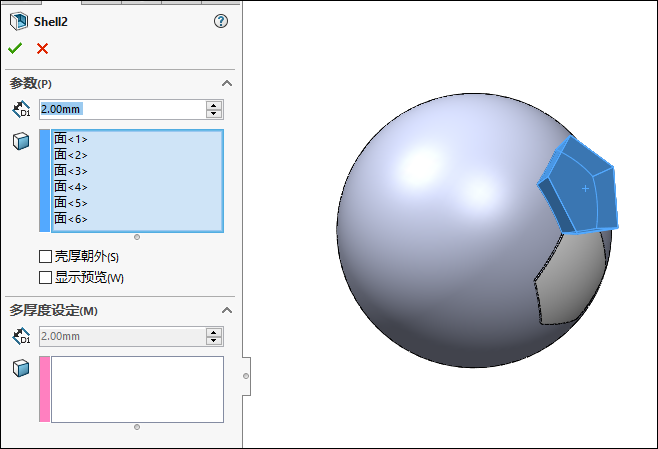Select 面<4> in the faces list
Viewport: 658px width, 449px height.
pos(70,186)
